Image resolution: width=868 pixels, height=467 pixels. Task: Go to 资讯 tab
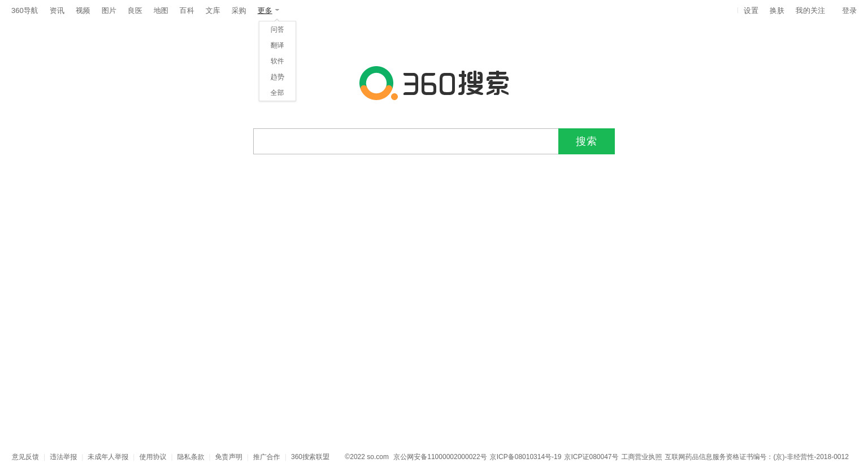tap(57, 11)
